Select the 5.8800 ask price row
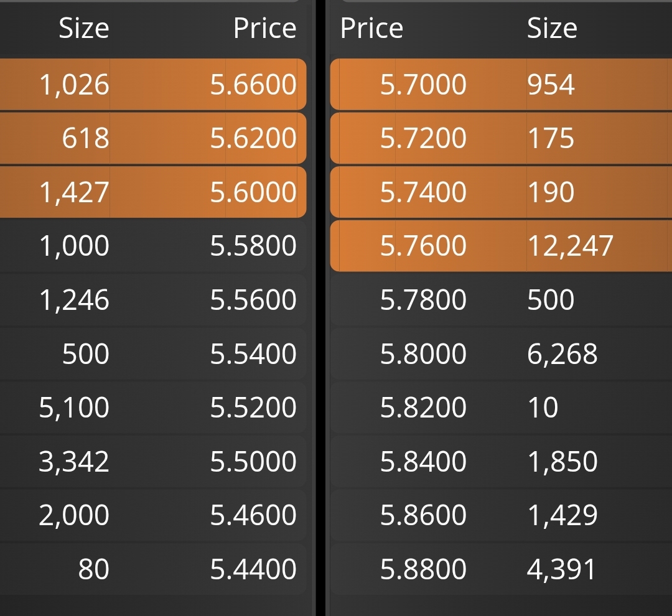The image size is (672, 616). (x=501, y=569)
